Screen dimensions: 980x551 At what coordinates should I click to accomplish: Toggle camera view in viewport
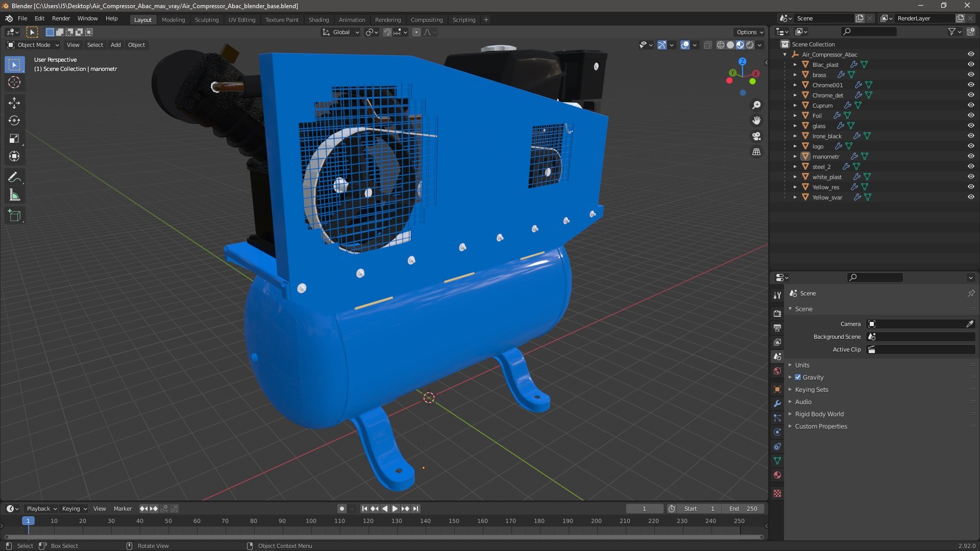point(756,136)
